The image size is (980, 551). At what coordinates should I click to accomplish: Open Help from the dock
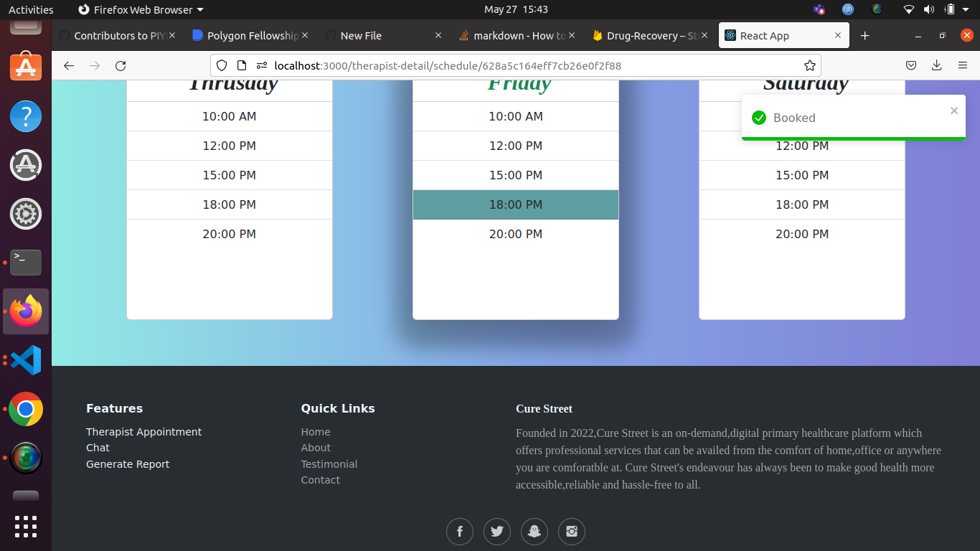click(26, 116)
